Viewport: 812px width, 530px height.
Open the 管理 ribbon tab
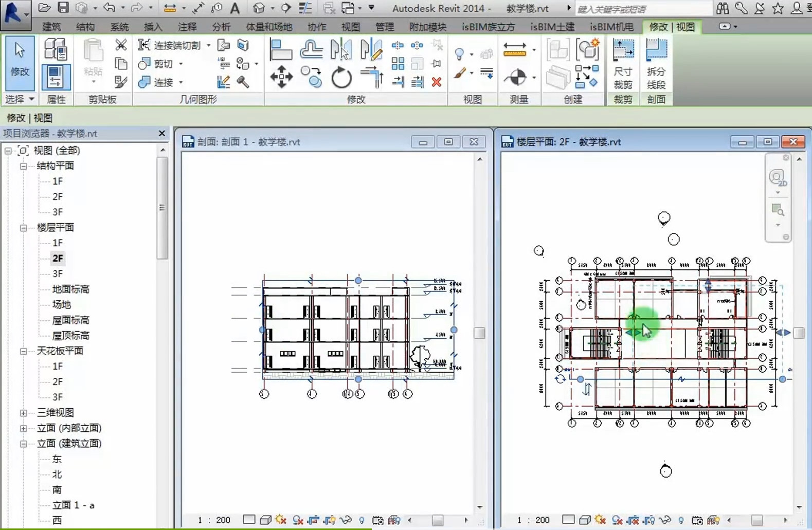click(385, 27)
